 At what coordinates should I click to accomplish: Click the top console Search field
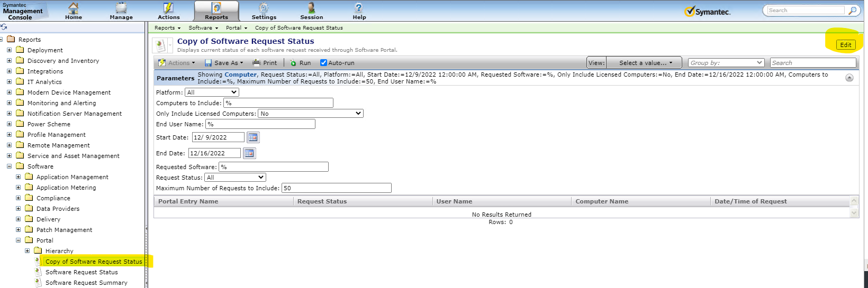806,10
